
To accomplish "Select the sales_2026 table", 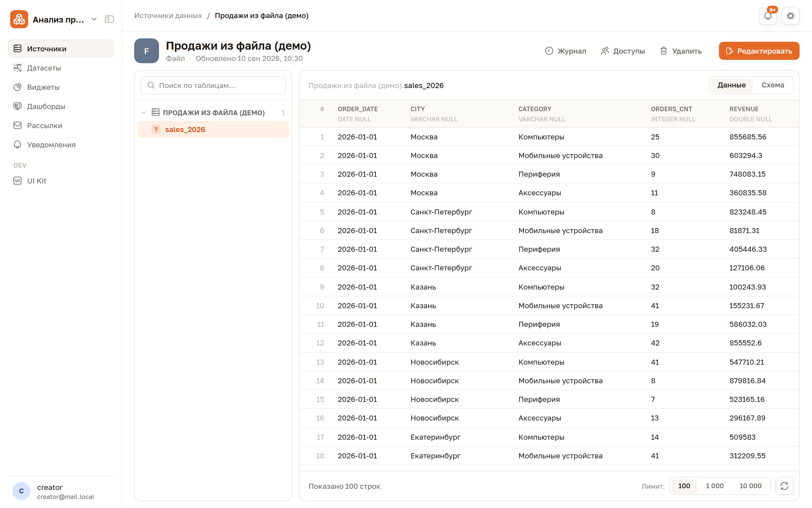I will click(x=213, y=129).
